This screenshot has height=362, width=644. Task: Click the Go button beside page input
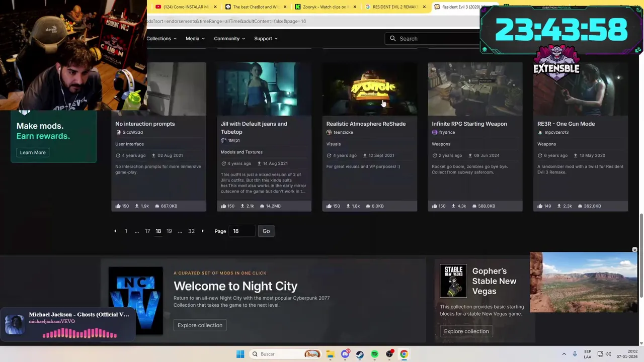(266, 231)
